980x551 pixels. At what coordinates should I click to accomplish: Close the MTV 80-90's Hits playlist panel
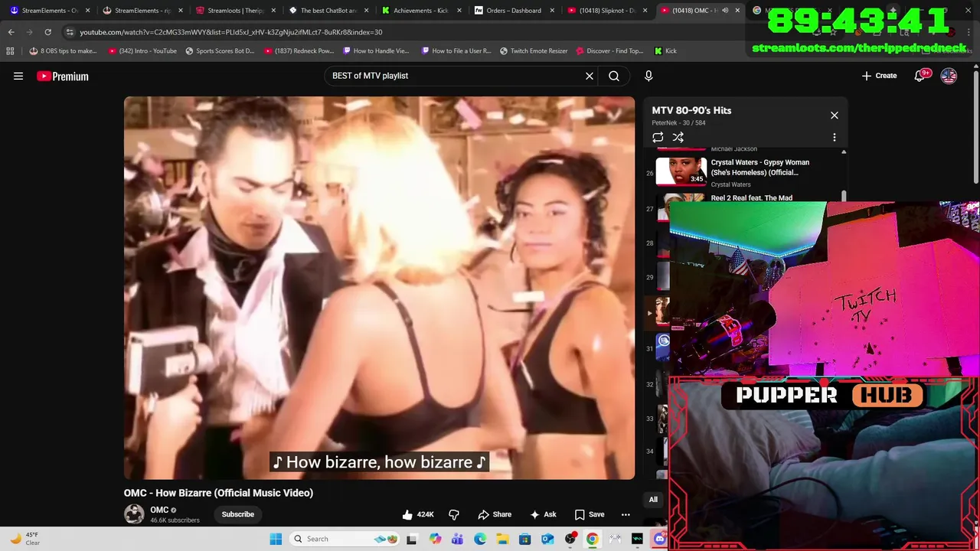pos(835,116)
